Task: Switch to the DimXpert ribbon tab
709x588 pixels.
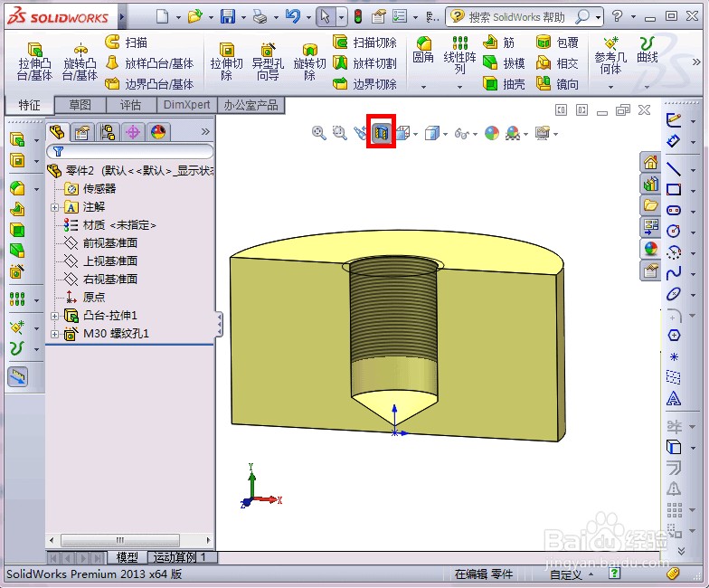Action: (x=186, y=105)
